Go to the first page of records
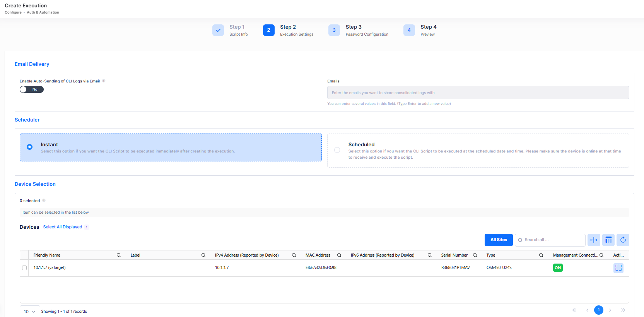 pyautogui.click(x=574, y=310)
